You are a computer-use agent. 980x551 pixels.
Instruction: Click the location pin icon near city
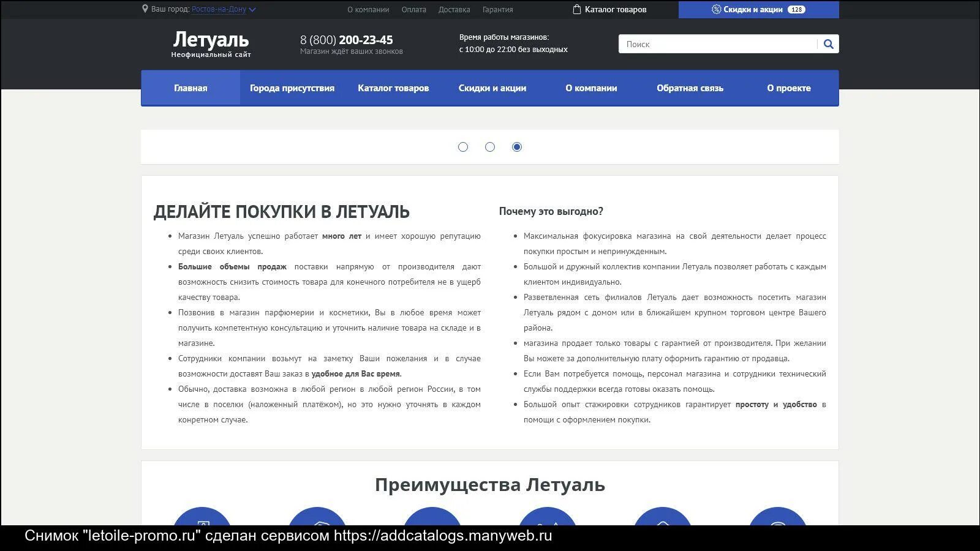(145, 9)
